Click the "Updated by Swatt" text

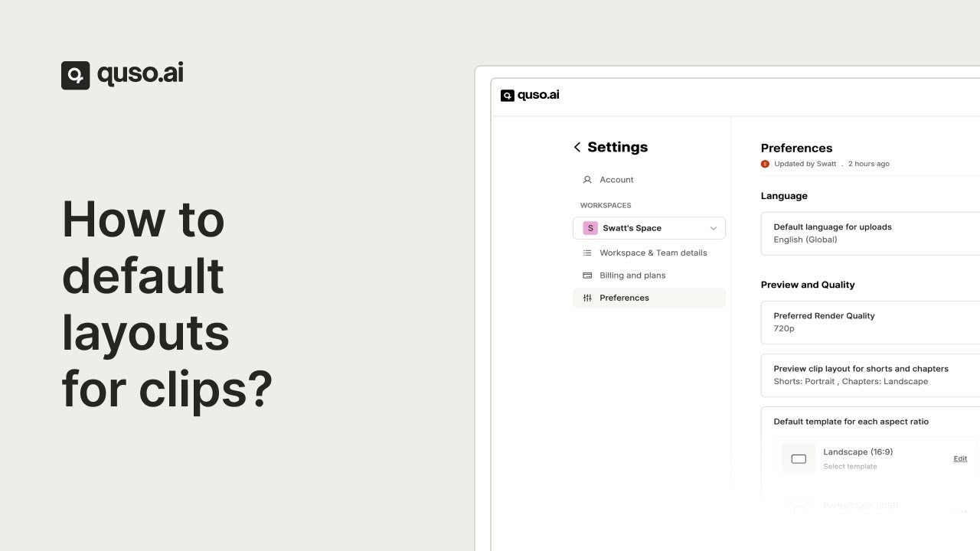805,164
